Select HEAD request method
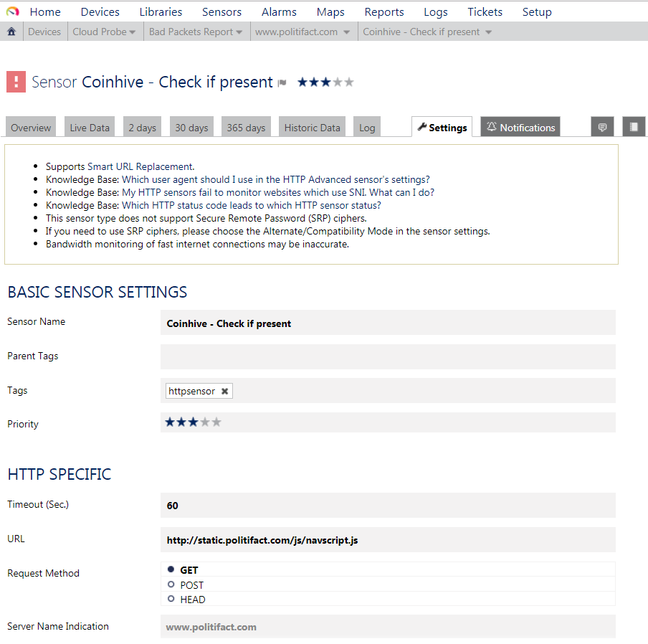This screenshot has width=648, height=644. coord(171,599)
